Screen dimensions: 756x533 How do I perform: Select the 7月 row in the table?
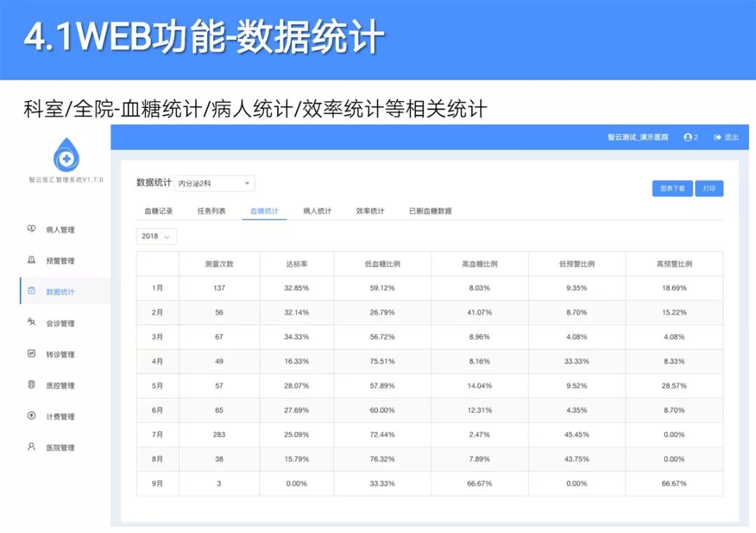[x=430, y=435]
